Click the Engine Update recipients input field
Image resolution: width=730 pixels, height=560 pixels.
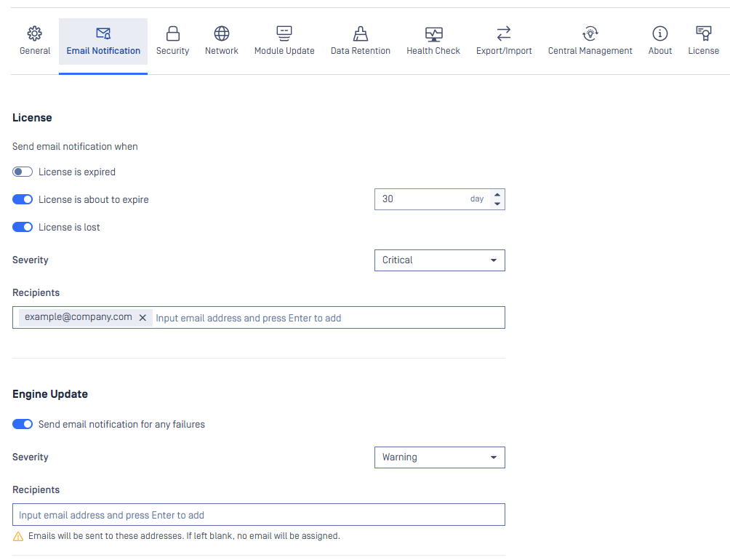click(x=258, y=515)
